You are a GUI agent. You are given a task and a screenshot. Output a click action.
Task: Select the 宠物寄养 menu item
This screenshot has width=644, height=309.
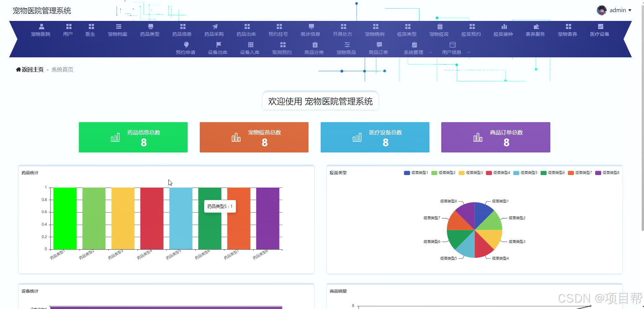click(x=568, y=30)
